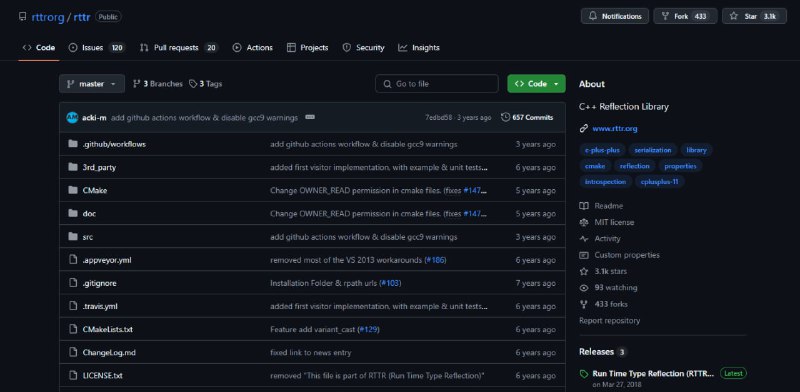Click the file icon for LICENSE.txt
The height and width of the screenshot is (392, 800).
tap(73, 376)
